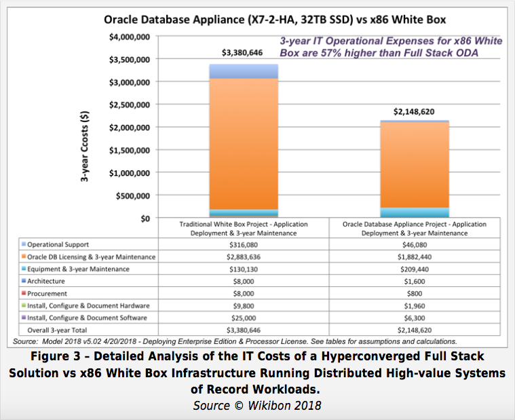515x420 pixels.
Task: Click the 'Equipment & 3-year Maintenance' row label
Action: point(78,269)
